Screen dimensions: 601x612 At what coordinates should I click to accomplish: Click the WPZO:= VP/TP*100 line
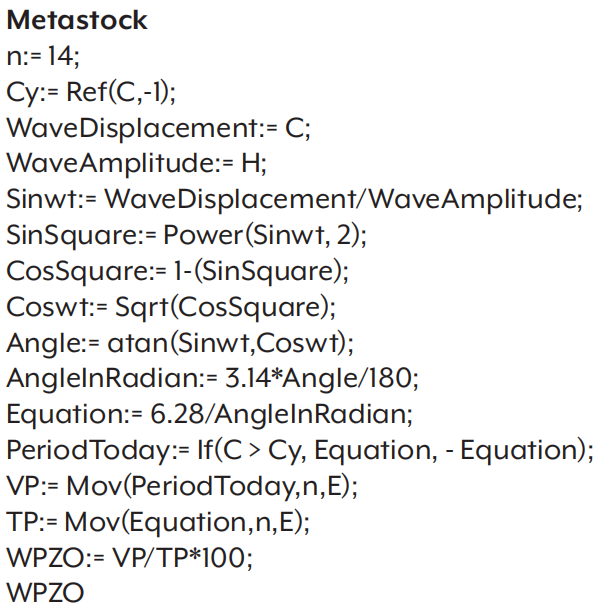[130, 558]
